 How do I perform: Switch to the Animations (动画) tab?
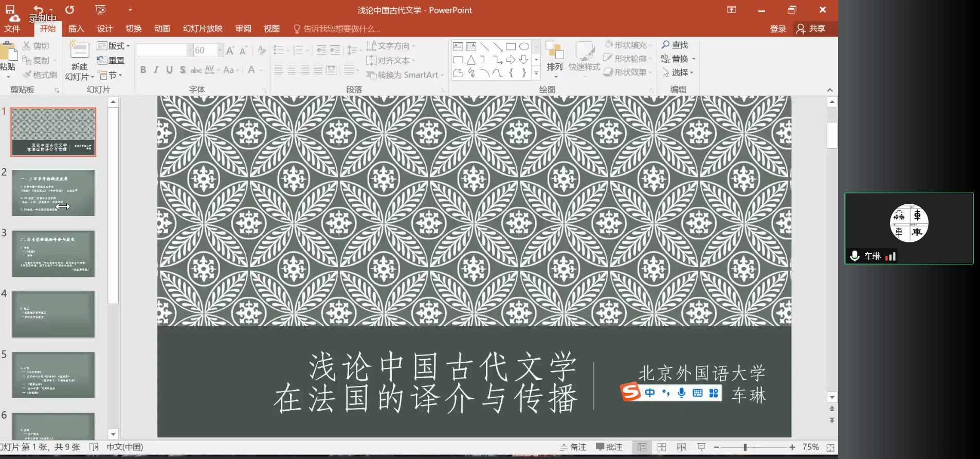(162, 28)
